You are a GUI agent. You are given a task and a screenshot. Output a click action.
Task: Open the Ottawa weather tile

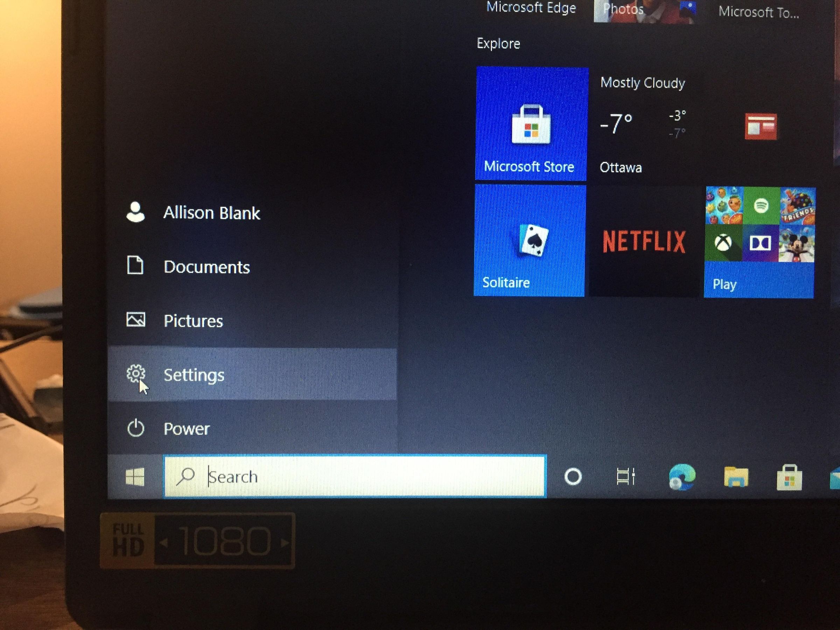pos(644,125)
